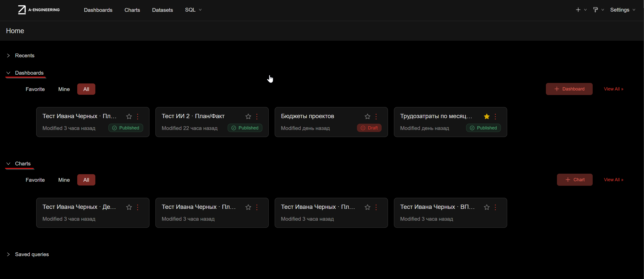Create a new chart with + Chart button
The image size is (644, 279).
pyautogui.click(x=575, y=180)
